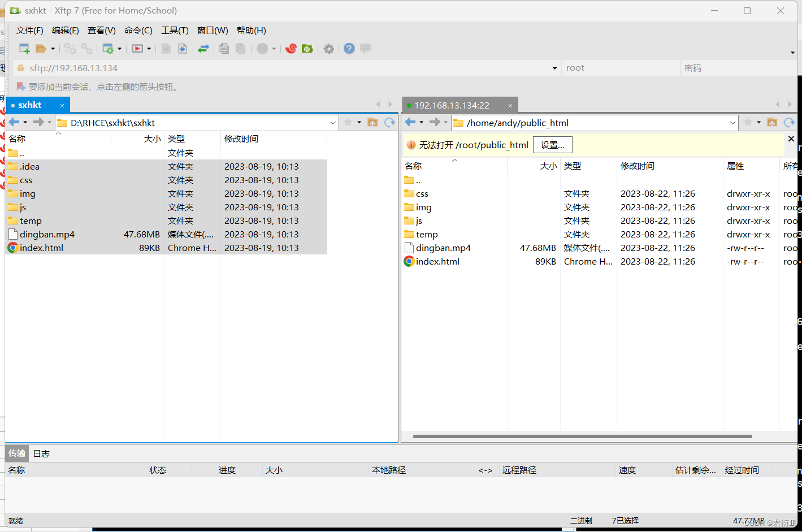
Task: Open the Tools (工具) menu
Action: [175, 31]
